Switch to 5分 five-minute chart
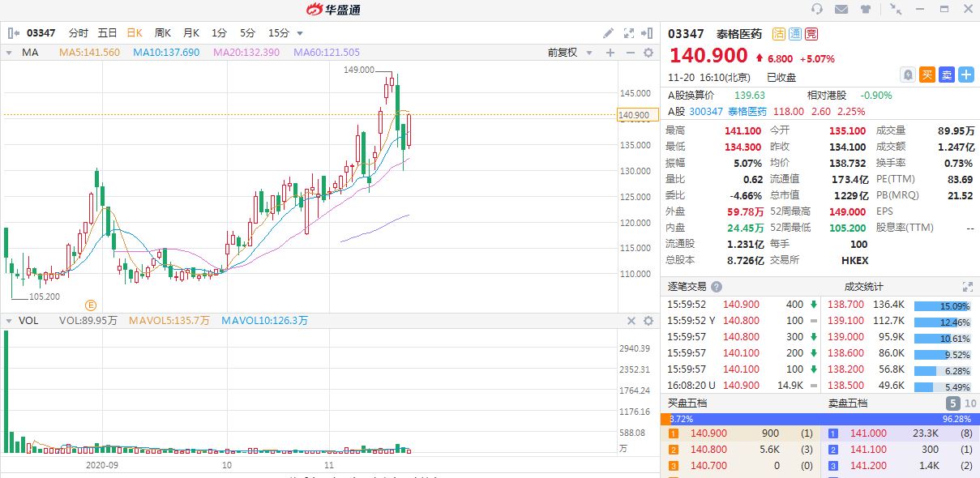This screenshot has height=478, width=980. click(247, 33)
